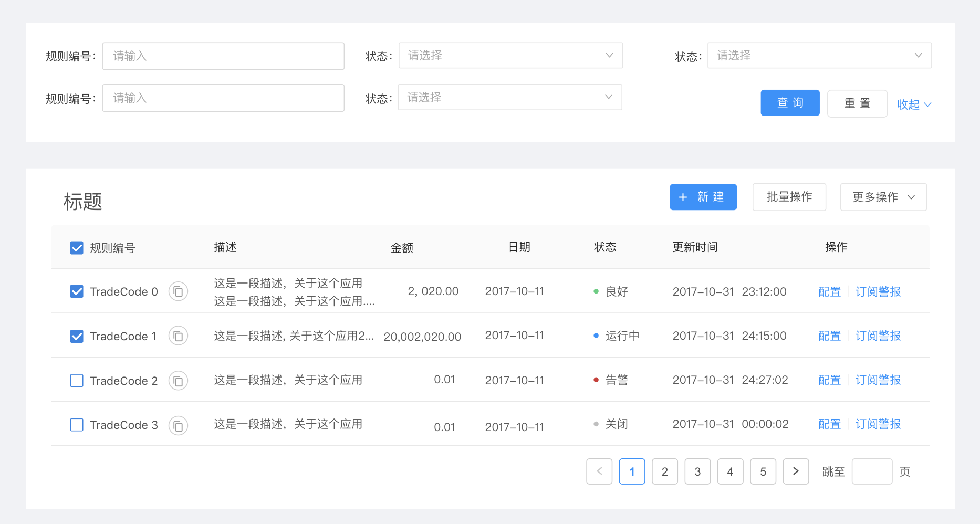The width and height of the screenshot is (980, 524).
Task: Open the first-row middle 状态 dropdown
Action: [x=510, y=55]
